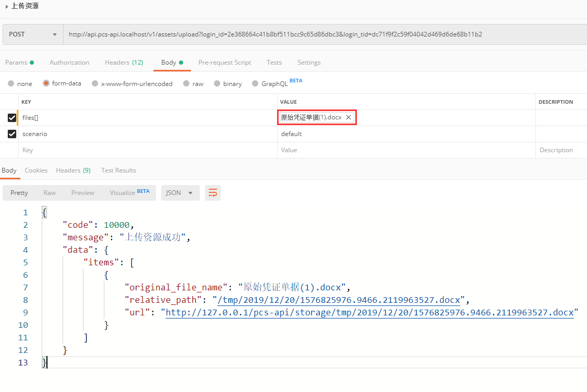Switch to the Headers (12) request tab

[x=124, y=63]
